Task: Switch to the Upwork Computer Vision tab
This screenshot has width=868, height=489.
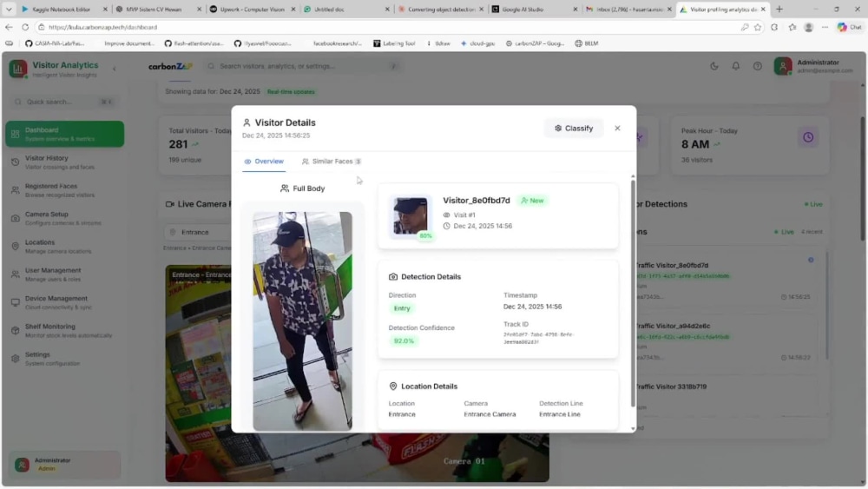Action: [x=252, y=10]
